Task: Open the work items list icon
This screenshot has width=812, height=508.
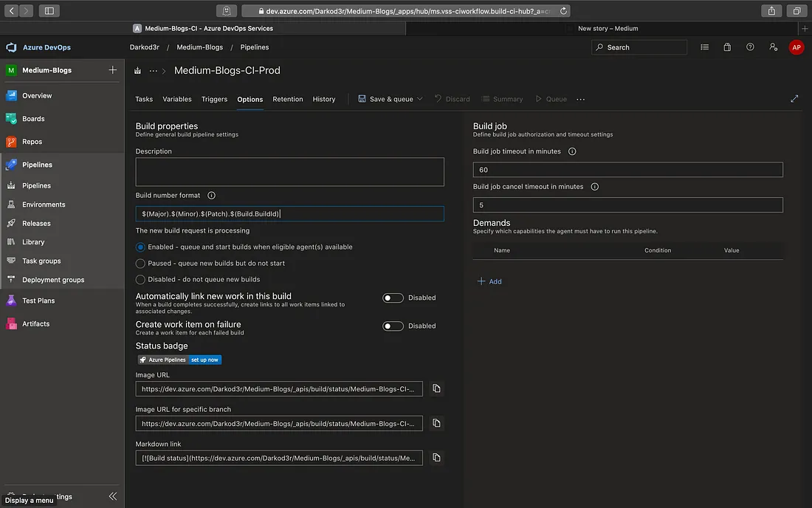Action: pyautogui.click(x=705, y=47)
